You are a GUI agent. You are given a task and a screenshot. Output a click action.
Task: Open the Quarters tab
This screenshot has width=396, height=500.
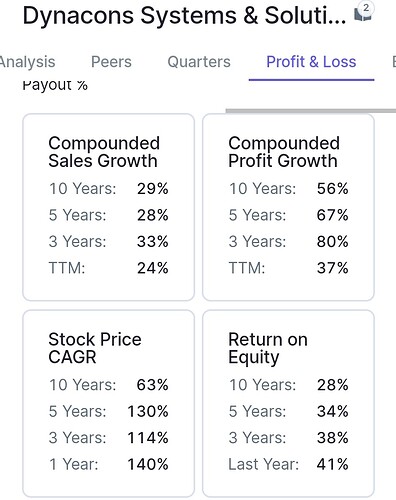[x=199, y=62]
